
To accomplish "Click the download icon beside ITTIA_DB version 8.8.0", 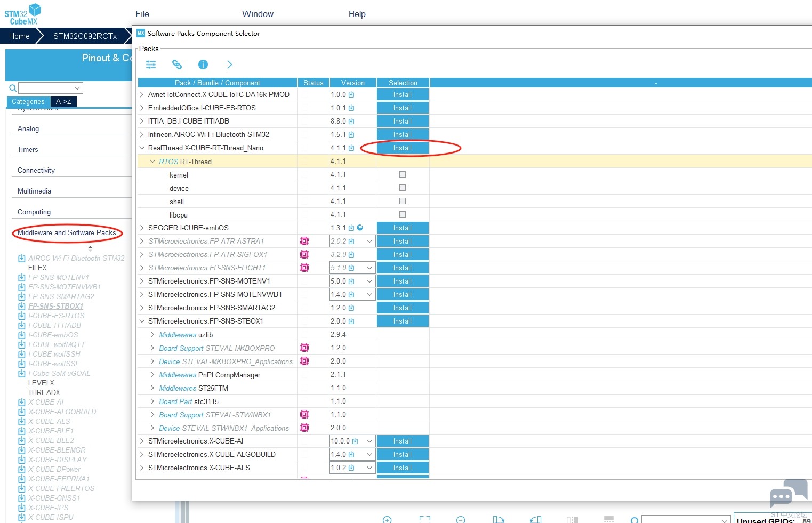I will (x=351, y=122).
